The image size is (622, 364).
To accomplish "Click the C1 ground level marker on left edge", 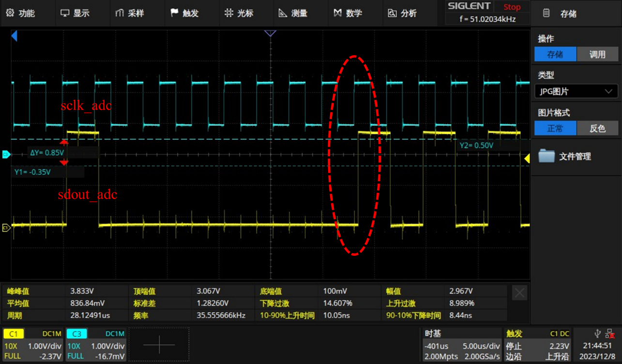I will click(6, 228).
